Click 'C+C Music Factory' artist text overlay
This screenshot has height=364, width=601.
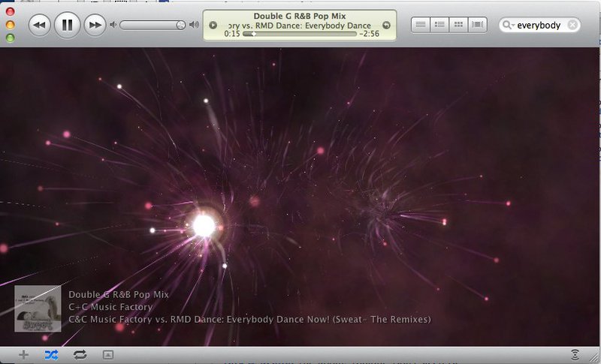110,307
